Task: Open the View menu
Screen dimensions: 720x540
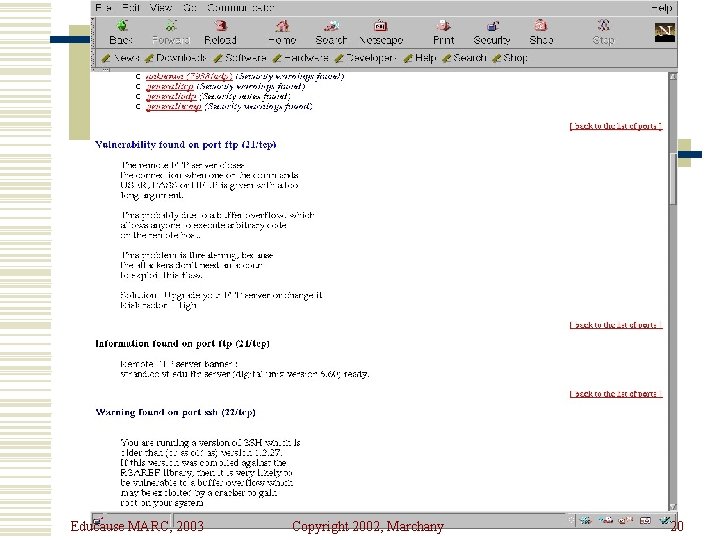Action: [x=161, y=8]
